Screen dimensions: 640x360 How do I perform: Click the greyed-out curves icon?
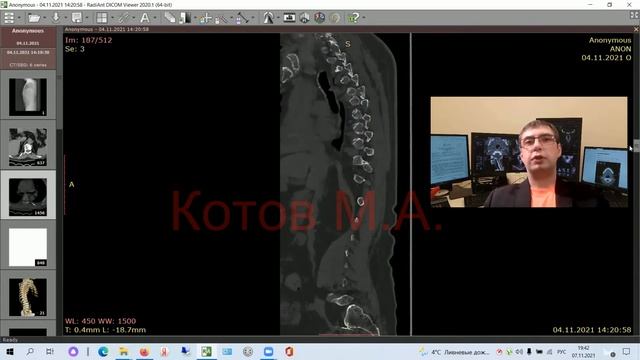[x=335, y=18]
